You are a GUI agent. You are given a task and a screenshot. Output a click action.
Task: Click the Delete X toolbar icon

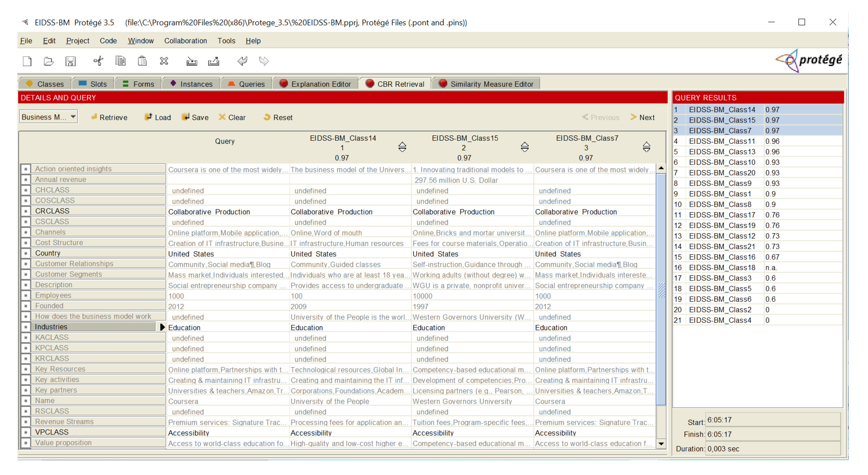164,61
